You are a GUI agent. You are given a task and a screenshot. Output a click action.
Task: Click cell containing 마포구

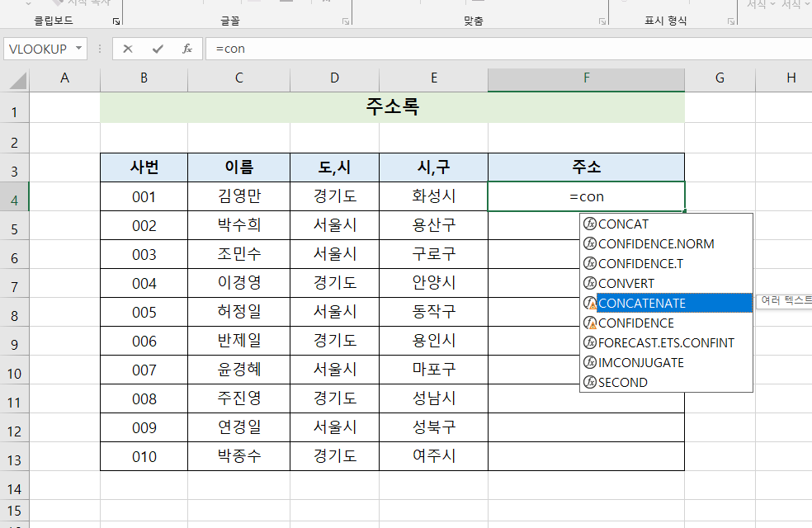tap(434, 370)
